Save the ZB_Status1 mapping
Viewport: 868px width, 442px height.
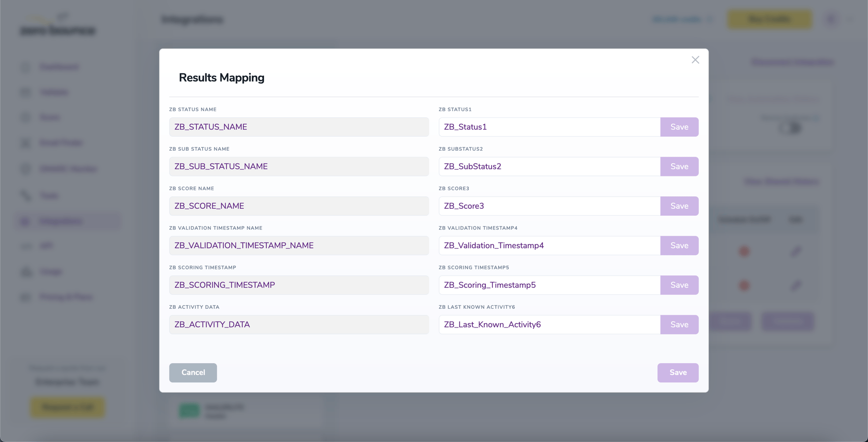(x=679, y=127)
